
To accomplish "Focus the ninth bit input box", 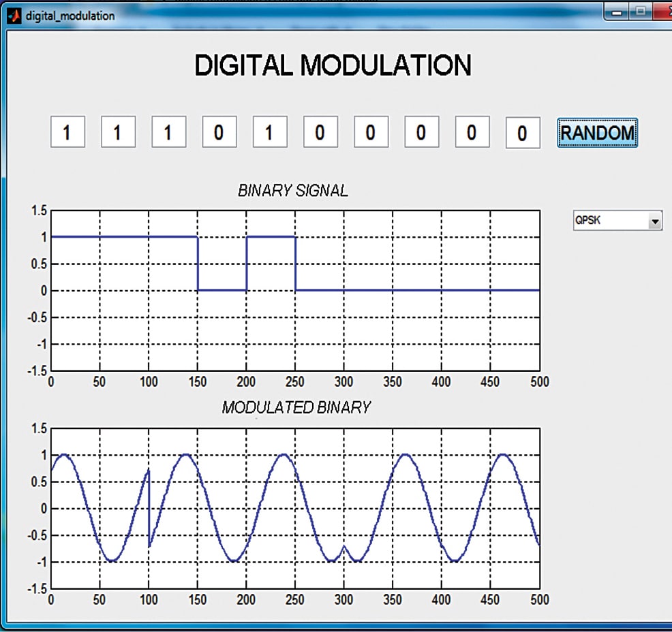I will pyautogui.click(x=472, y=132).
